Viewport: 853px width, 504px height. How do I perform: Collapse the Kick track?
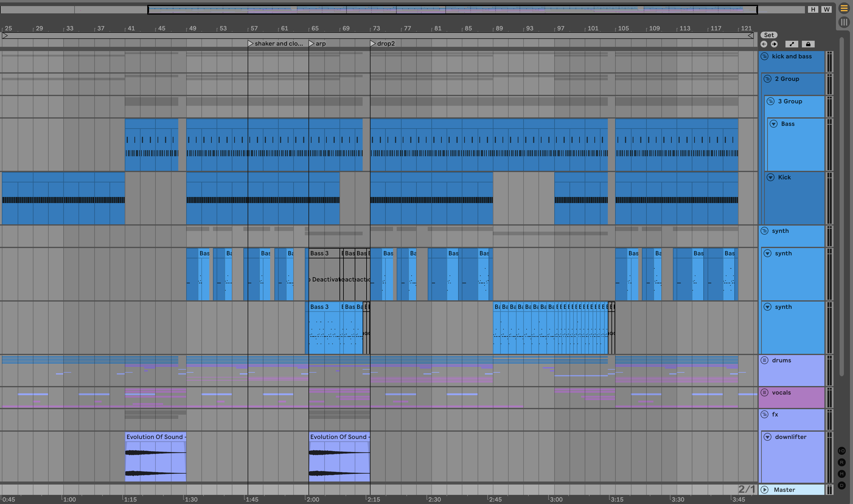click(771, 177)
